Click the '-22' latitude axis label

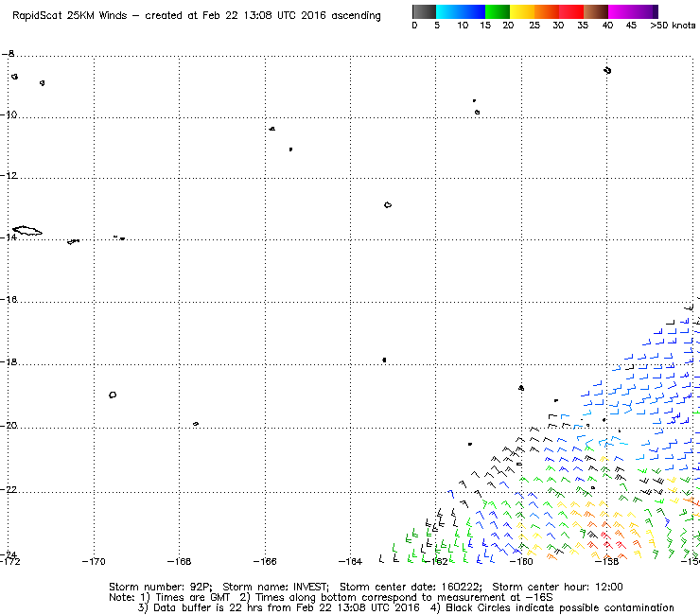pos(9,490)
